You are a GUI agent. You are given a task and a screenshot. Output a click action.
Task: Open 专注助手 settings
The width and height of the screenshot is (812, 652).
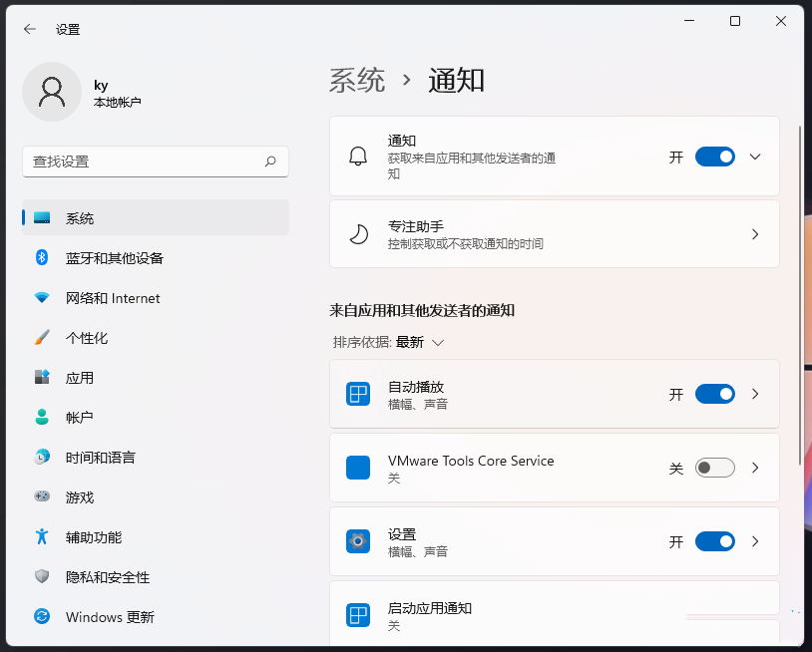click(554, 233)
